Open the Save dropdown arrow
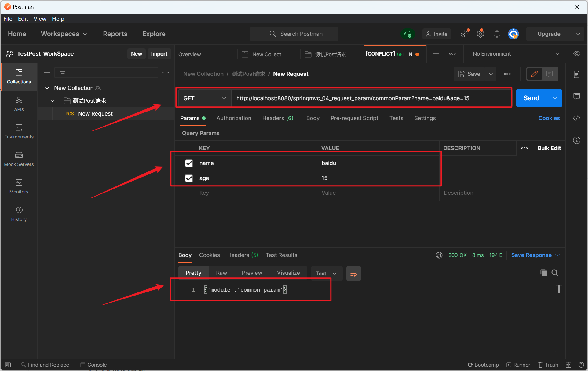Image resolution: width=588 pixels, height=371 pixels. point(491,74)
